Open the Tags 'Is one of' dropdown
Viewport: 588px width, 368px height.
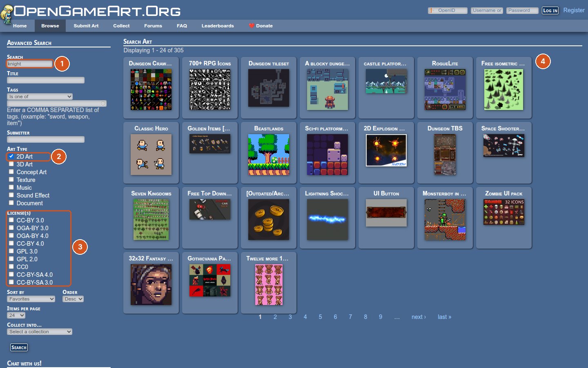pyautogui.click(x=40, y=96)
